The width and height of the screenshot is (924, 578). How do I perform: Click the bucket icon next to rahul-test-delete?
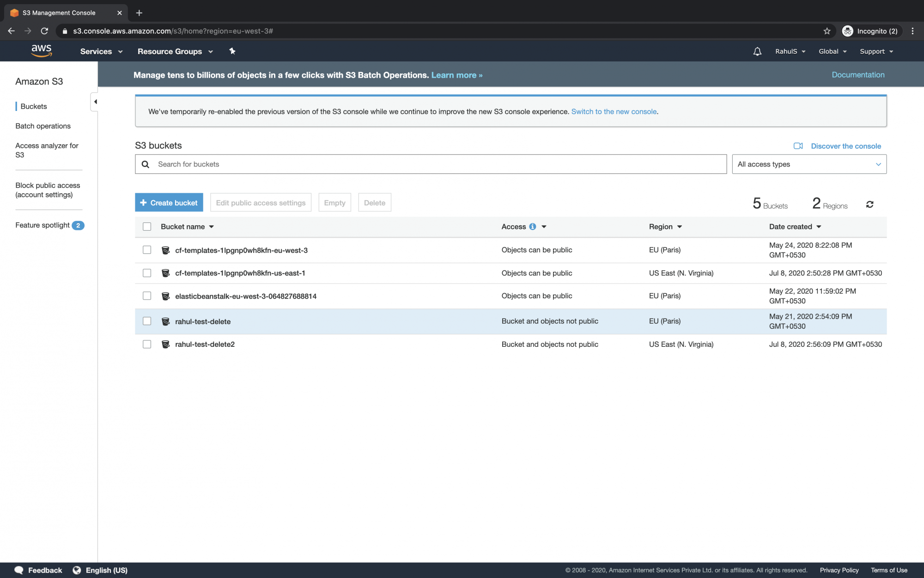click(166, 321)
